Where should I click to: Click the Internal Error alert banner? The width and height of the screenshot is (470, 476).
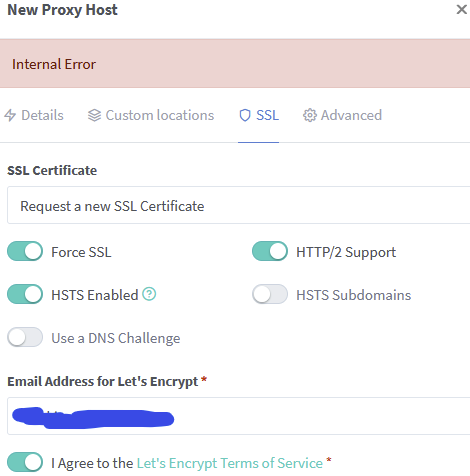pyautogui.click(x=235, y=64)
